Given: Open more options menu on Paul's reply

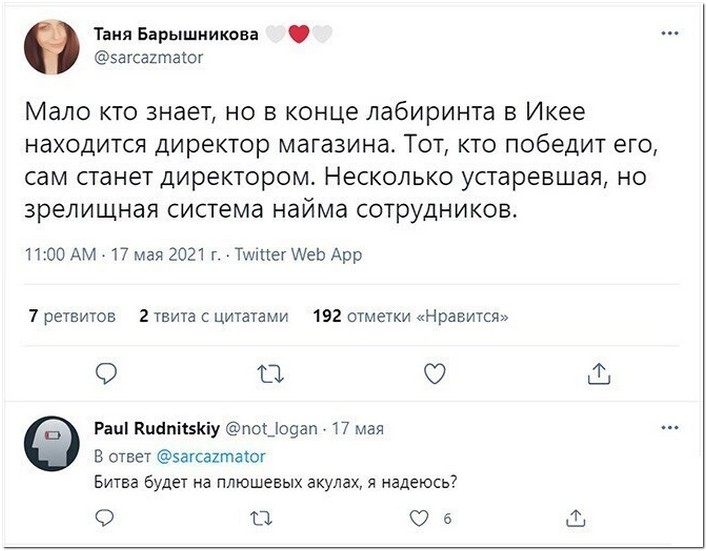Looking at the screenshot, I should click(x=670, y=427).
